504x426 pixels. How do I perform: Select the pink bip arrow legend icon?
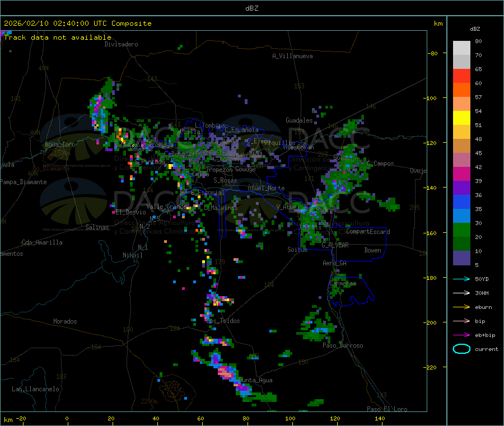[461, 321]
